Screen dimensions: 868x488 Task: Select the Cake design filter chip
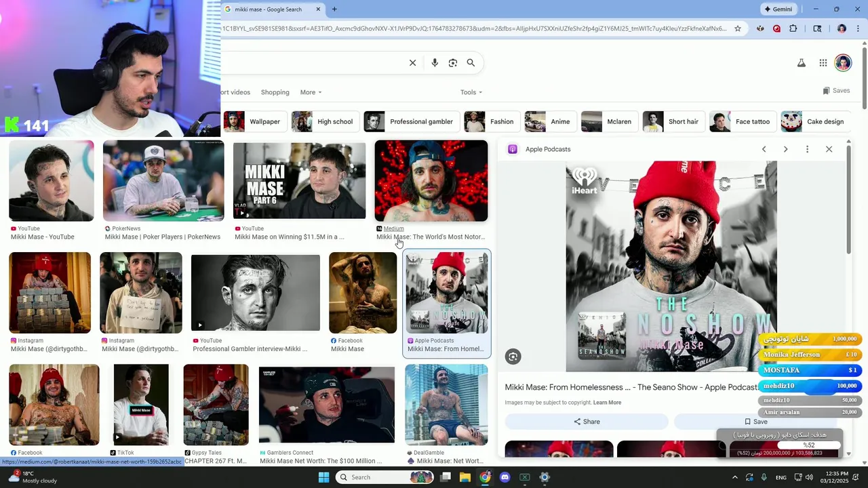(x=816, y=121)
